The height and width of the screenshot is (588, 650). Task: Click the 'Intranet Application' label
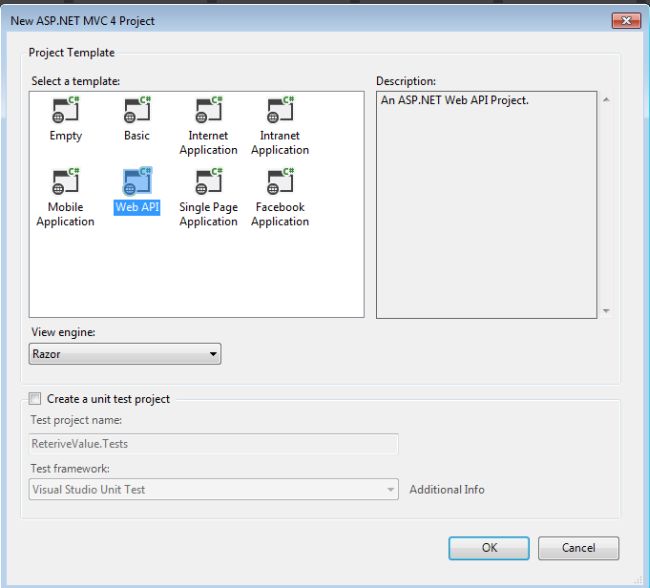coord(280,143)
